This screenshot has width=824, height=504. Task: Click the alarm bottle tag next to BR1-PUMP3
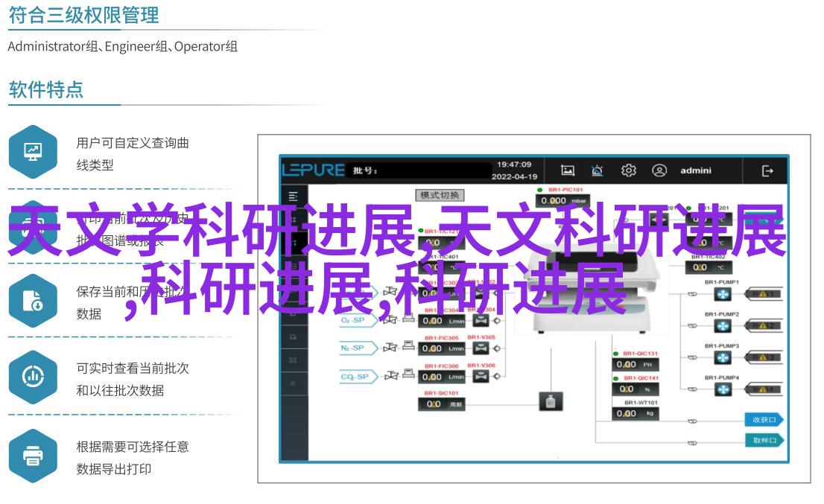point(764,358)
